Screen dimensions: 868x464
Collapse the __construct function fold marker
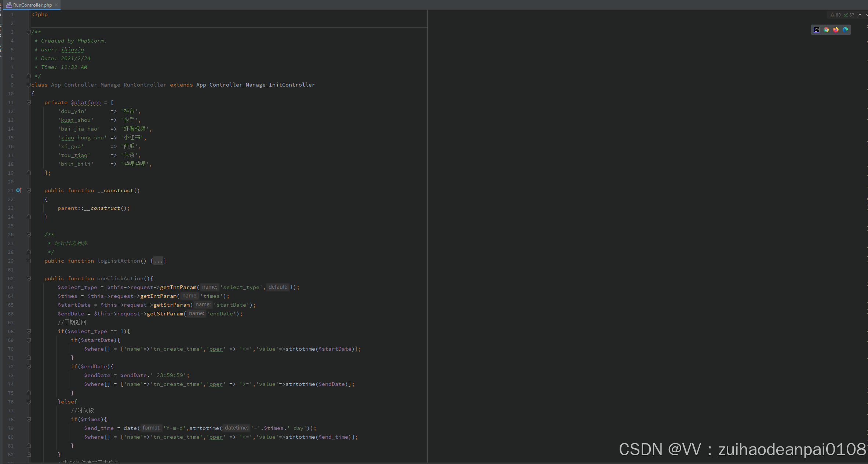pos(29,190)
